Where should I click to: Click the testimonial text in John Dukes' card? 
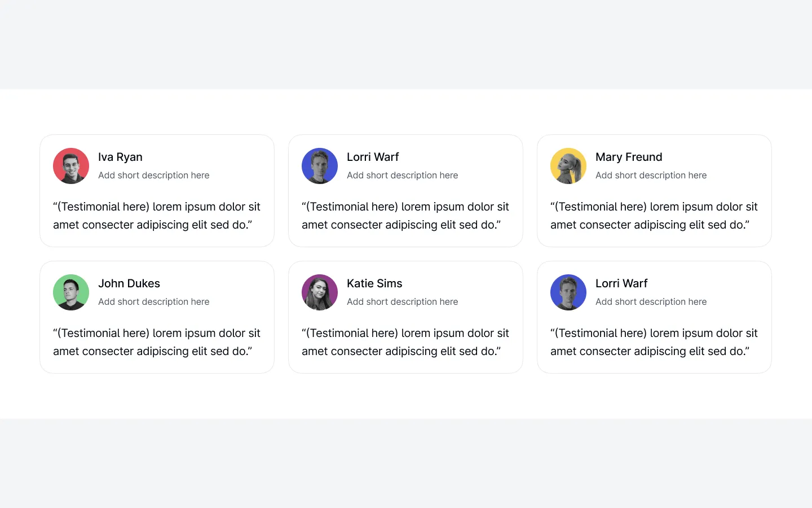(157, 342)
